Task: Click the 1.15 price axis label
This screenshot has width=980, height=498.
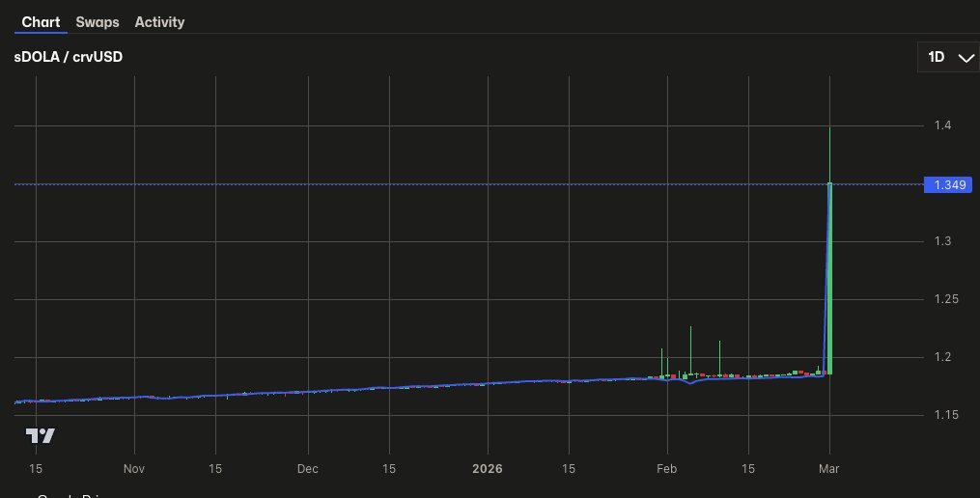Action: tap(946, 414)
